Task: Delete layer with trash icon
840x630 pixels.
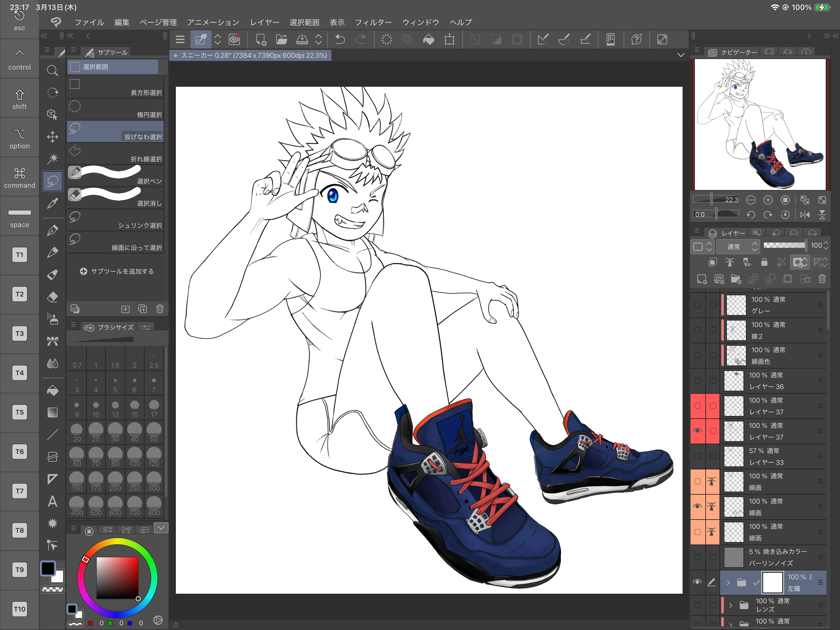Action: [822, 279]
